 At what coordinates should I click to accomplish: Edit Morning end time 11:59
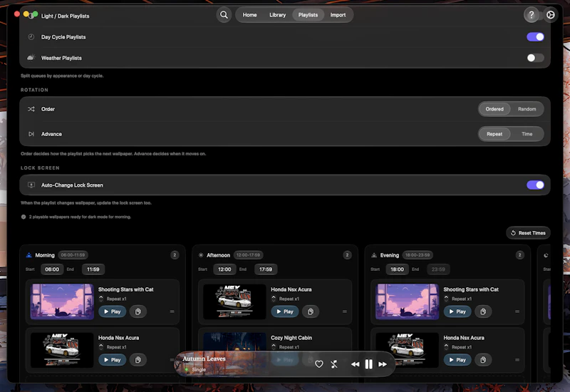pyautogui.click(x=93, y=269)
